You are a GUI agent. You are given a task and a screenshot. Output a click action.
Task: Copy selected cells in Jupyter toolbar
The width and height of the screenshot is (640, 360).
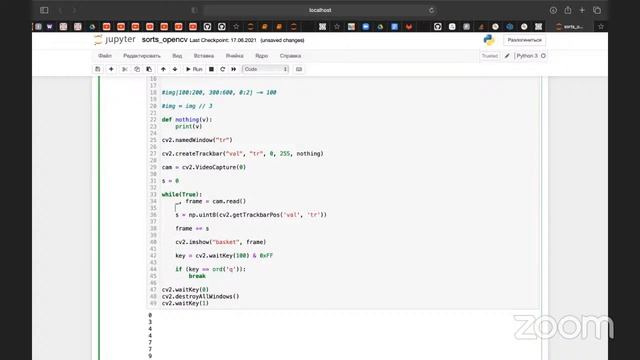point(137,69)
